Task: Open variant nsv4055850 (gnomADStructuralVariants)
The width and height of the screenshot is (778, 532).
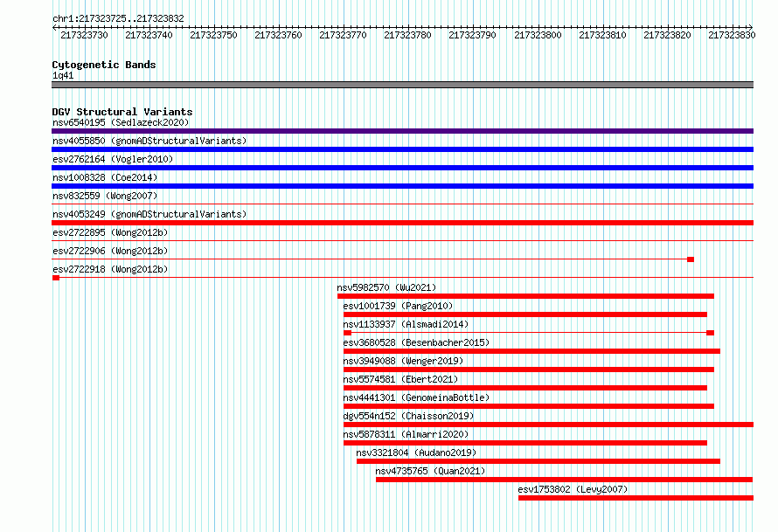Action: point(149,141)
